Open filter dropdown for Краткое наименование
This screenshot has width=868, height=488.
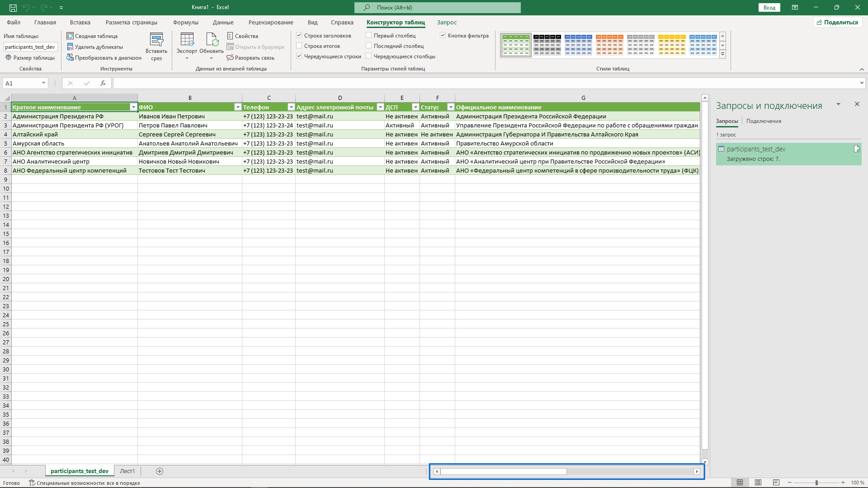click(133, 107)
